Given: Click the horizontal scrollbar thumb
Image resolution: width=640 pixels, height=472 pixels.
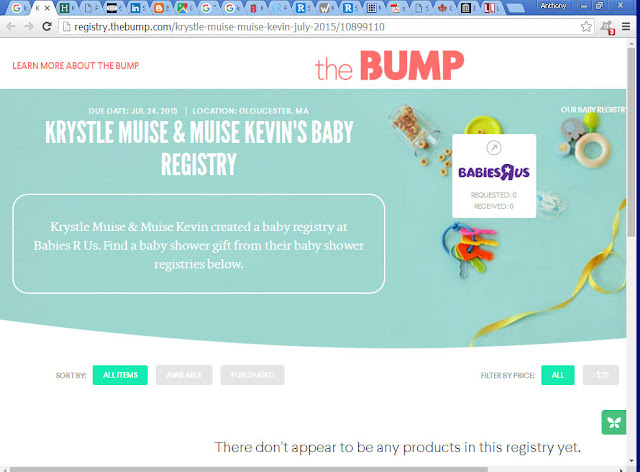Looking at the screenshot, I should tap(248, 470).
